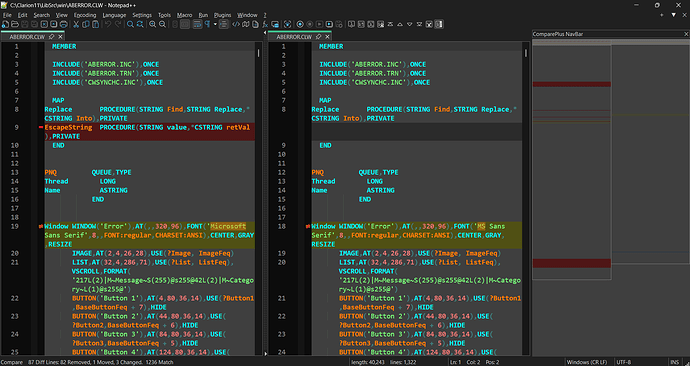Open the Find dialog magnifier icon
The height and width of the screenshot is (366, 690).
pyautogui.click(x=130, y=24)
